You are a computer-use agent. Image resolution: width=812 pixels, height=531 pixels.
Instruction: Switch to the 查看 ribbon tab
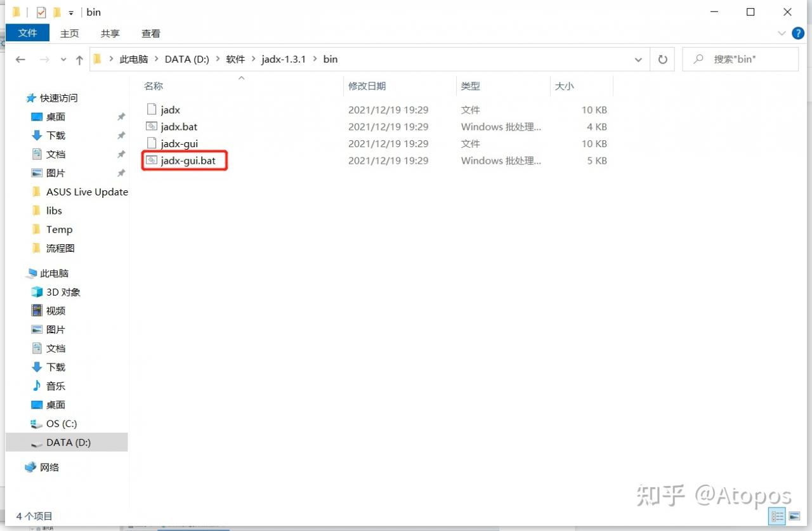(x=151, y=34)
